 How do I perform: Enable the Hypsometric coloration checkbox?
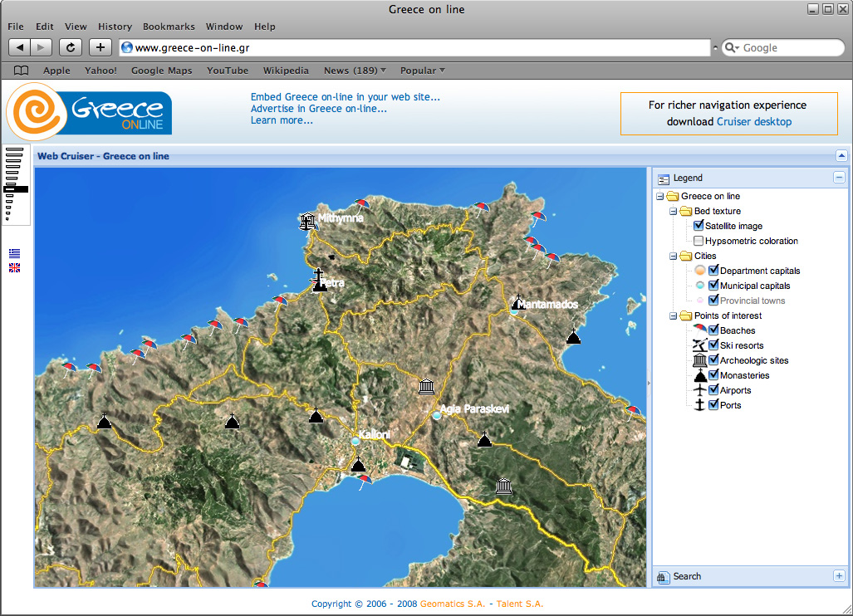[x=699, y=241]
